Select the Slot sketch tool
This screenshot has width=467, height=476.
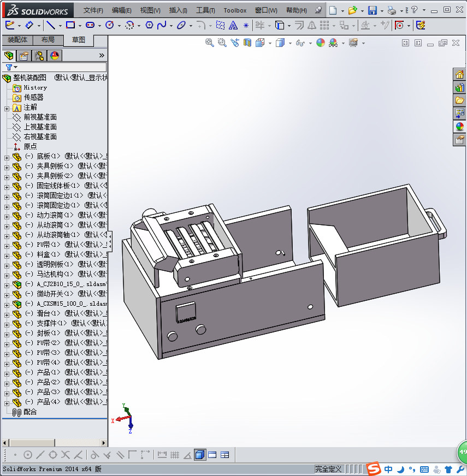click(x=90, y=25)
